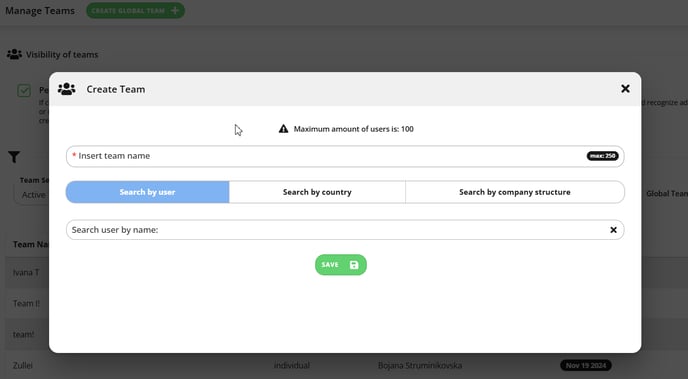Toggle the visibility checkbox behind dialog
This screenshot has height=379, width=688.
point(24,91)
